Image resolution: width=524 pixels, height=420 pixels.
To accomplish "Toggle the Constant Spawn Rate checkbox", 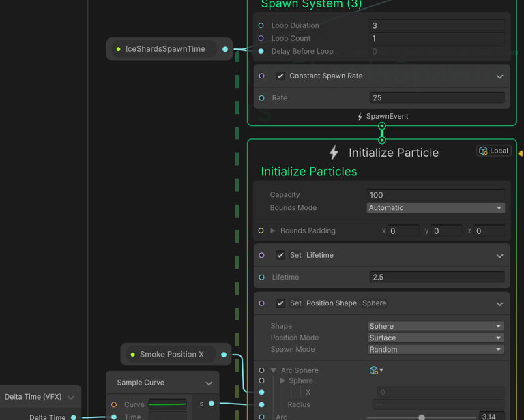I will (x=280, y=76).
